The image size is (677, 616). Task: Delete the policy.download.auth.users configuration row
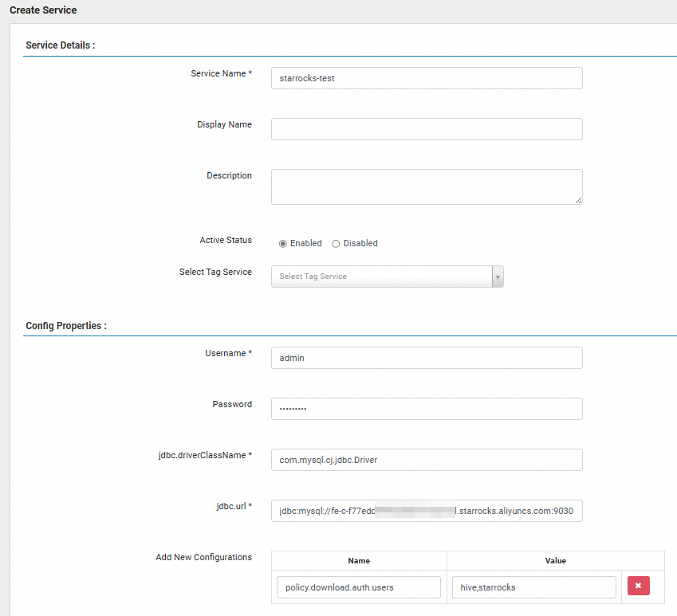coord(638,586)
